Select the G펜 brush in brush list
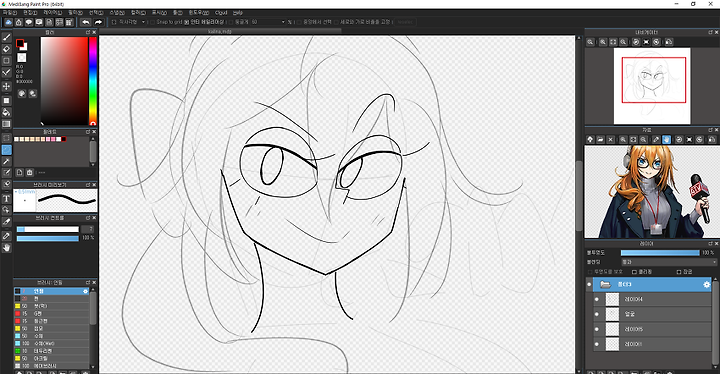This screenshot has width=720, height=374. [x=51, y=313]
